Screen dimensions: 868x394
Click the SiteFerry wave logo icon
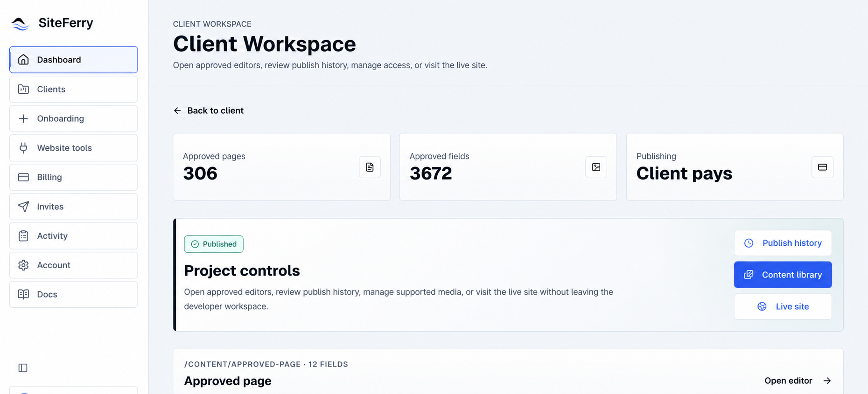pyautogui.click(x=21, y=23)
